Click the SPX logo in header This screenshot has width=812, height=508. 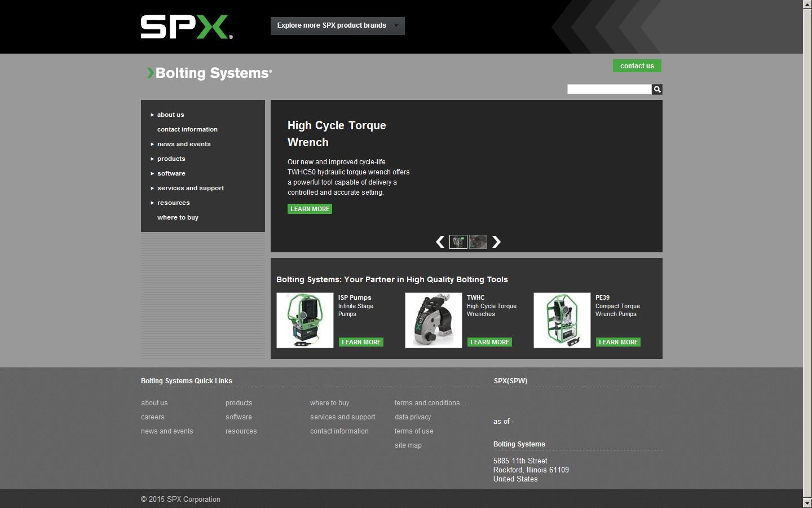tap(186, 27)
